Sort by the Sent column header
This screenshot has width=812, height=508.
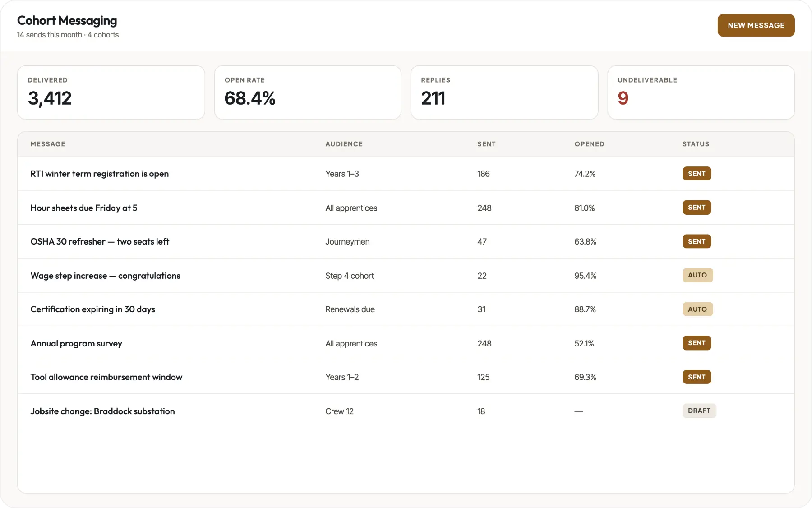point(487,144)
